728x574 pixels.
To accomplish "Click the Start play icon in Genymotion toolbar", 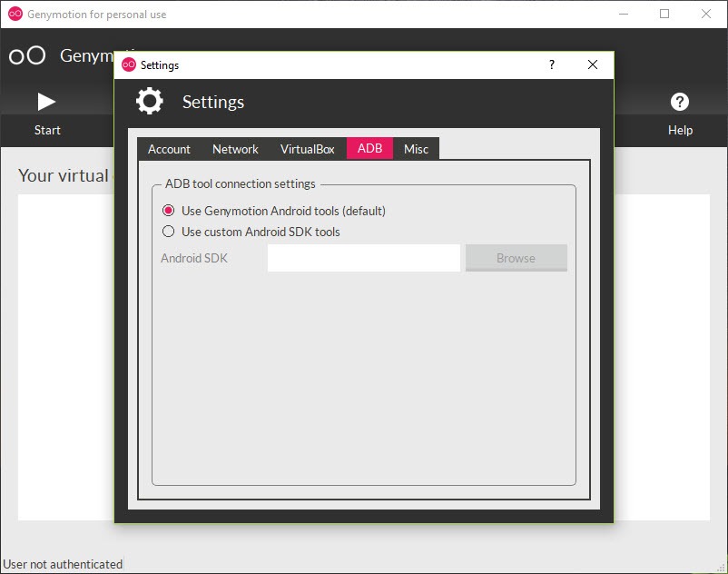I will pyautogui.click(x=46, y=102).
